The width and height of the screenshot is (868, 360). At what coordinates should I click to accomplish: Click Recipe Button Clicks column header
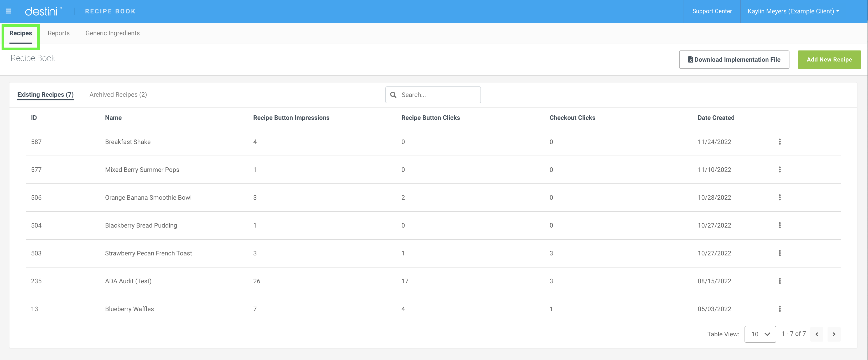[430, 118]
